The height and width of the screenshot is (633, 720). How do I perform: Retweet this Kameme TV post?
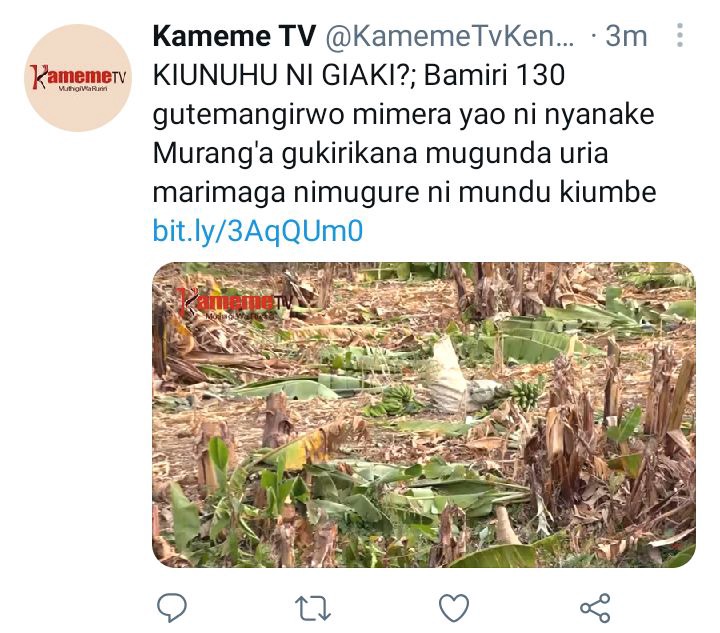[313, 608]
